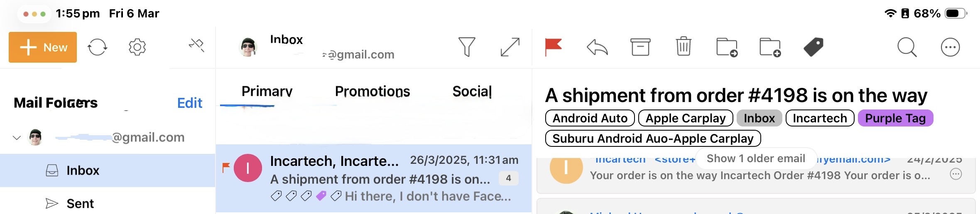Image resolution: width=980 pixels, height=214 pixels.
Task: Open the more options ellipsis menu
Action: tap(950, 47)
